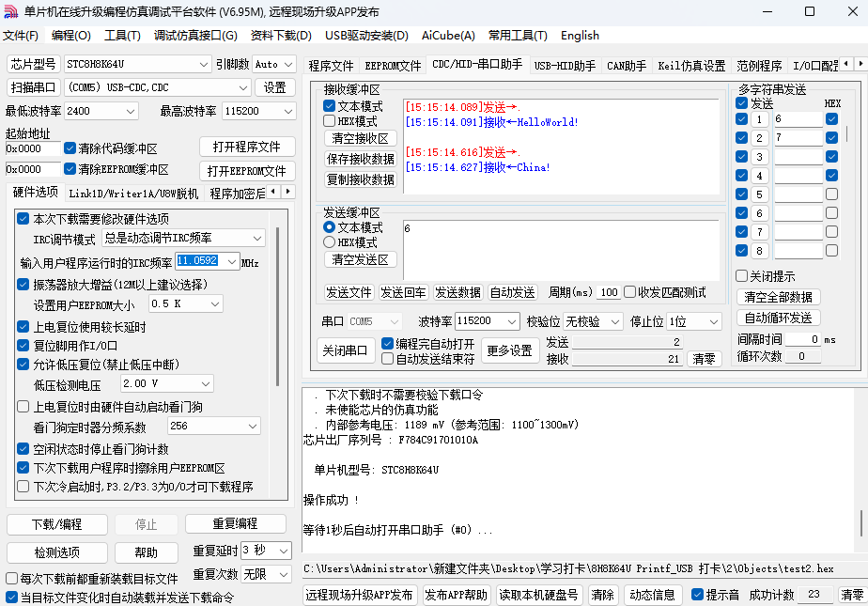Click the STC app logo icon in title bar
Screen dimensions: 868x606
pyautogui.click(x=10, y=11)
